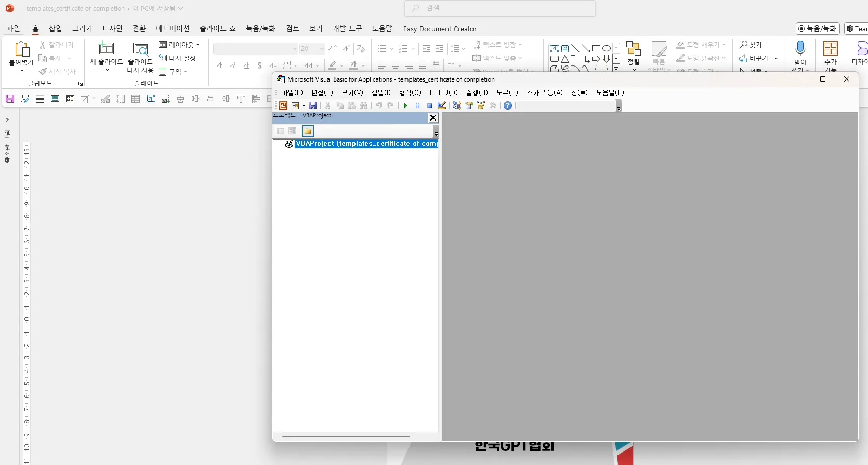Click the Break pause icon in VBA toolbar

pos(418,105)
